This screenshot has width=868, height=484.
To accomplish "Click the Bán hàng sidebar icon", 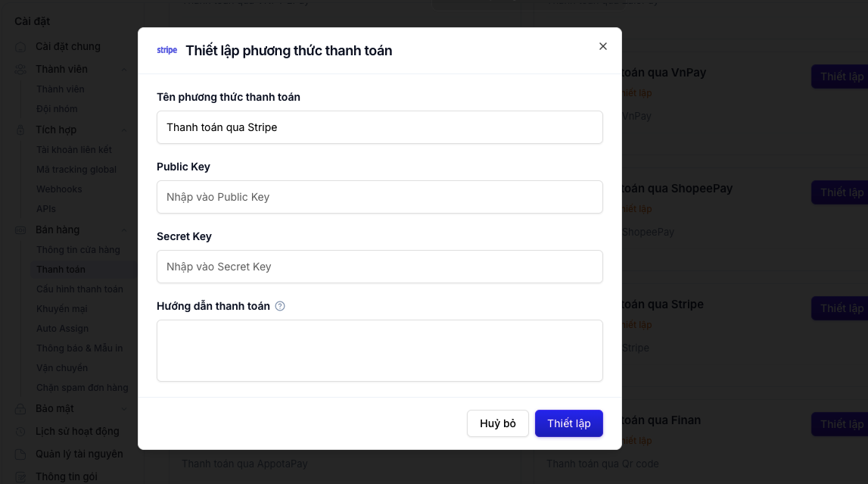I will coord(20,230).
